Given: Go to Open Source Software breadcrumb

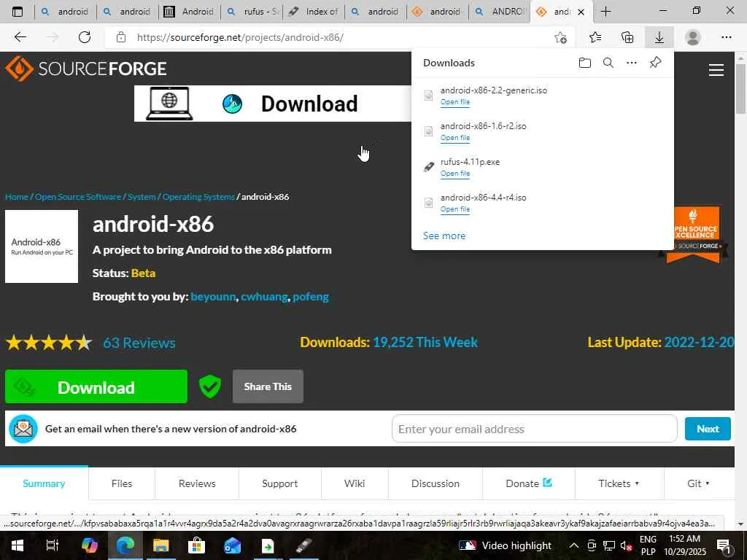Looking at the screenshot, I should 78,197.
